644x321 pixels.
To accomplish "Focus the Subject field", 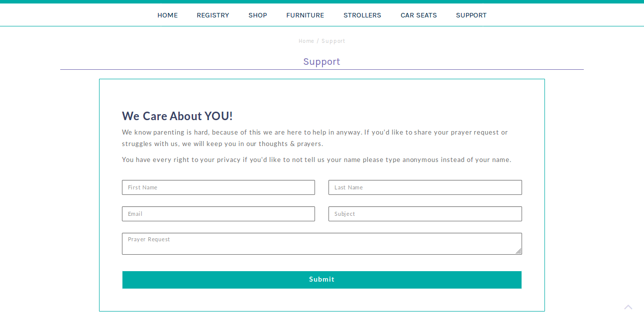I will (x=425, y=214).
